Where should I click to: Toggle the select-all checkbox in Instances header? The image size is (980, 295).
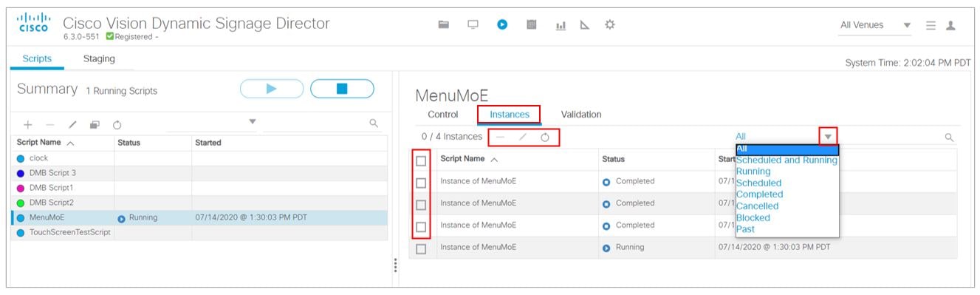point(421,160)
